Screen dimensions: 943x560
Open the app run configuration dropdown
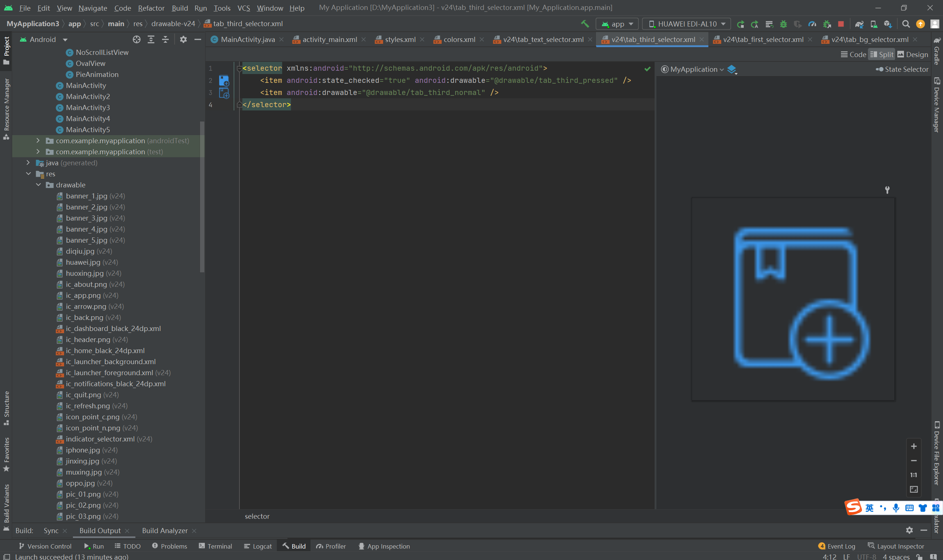(617, 24)
